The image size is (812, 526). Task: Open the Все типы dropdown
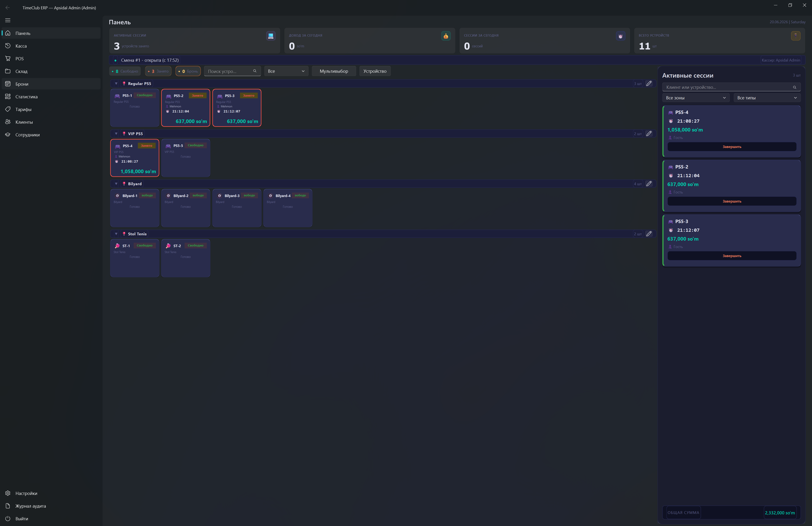click(x=767, y=98)
